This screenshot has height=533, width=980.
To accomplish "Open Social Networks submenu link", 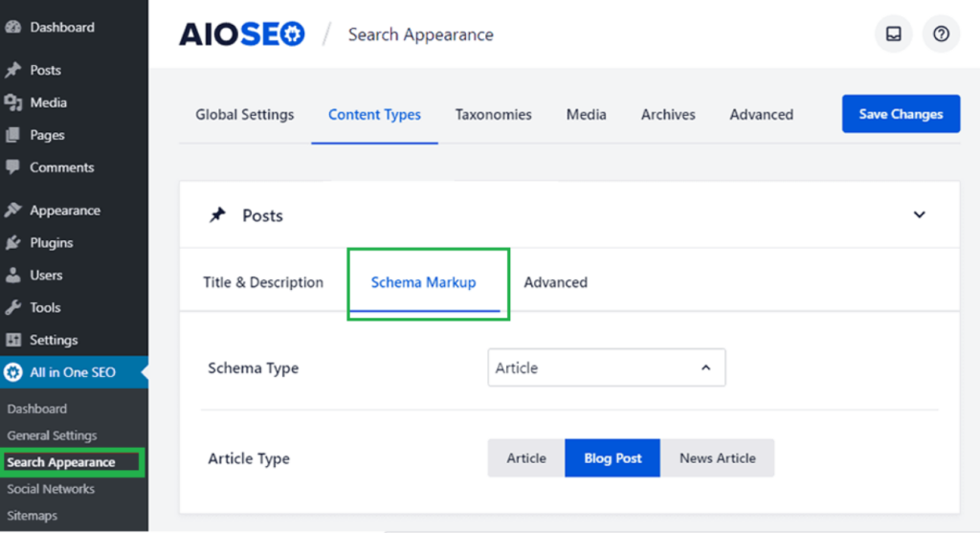I will click(x=51, y=489).
